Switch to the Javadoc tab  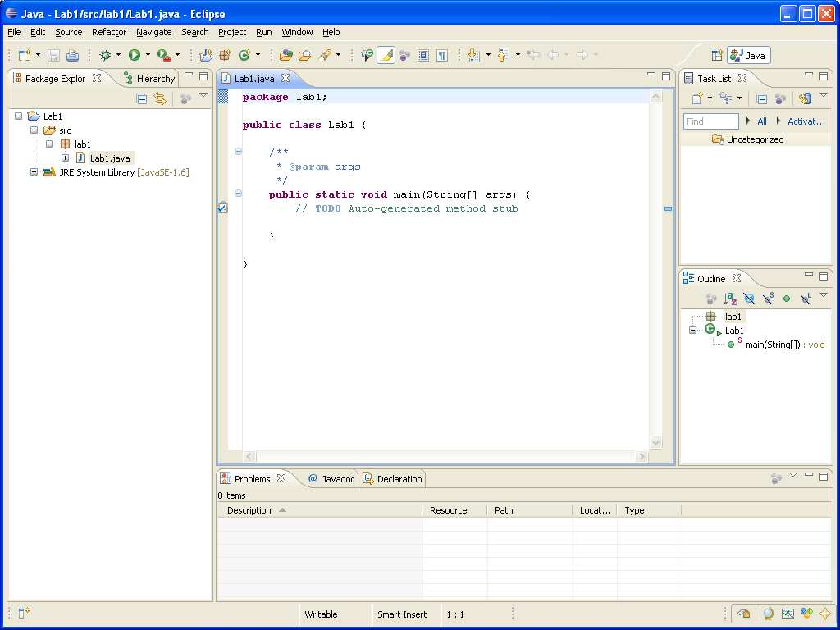click(332, 479)
